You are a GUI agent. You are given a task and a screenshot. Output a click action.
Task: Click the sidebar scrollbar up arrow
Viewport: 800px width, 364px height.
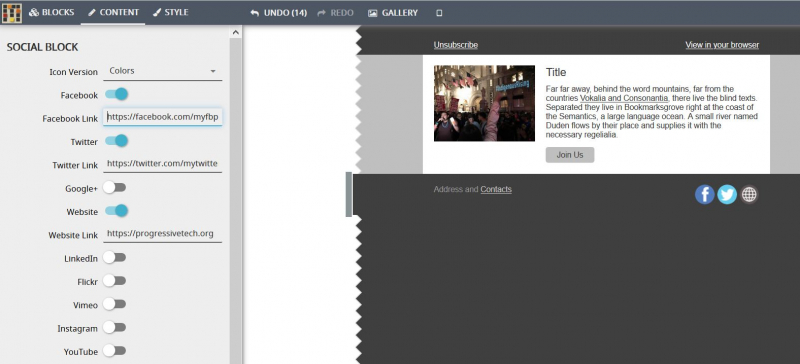point(235,32)
